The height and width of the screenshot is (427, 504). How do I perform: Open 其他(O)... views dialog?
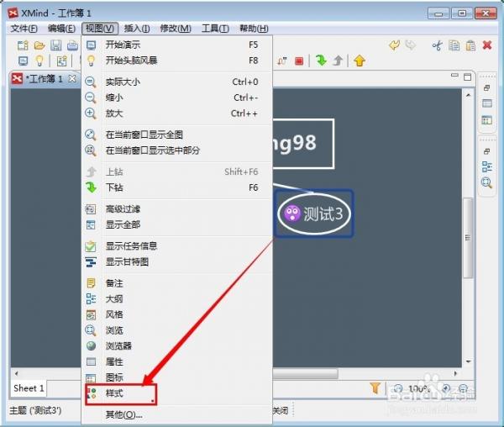[x=176, y=414]
